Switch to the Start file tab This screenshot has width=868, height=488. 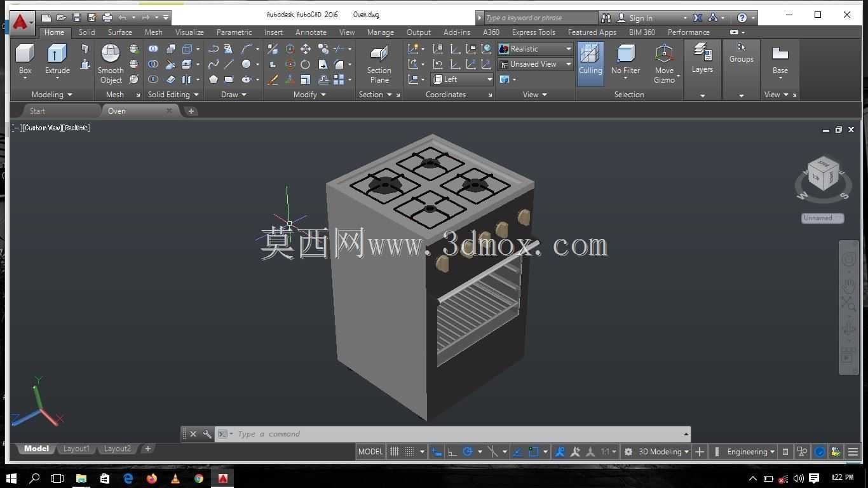pyautogui.click(x=37, y=111)
